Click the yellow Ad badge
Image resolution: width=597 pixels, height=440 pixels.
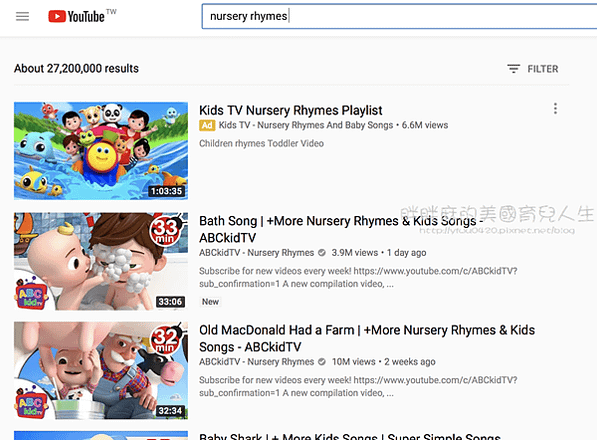click(207, 125)
